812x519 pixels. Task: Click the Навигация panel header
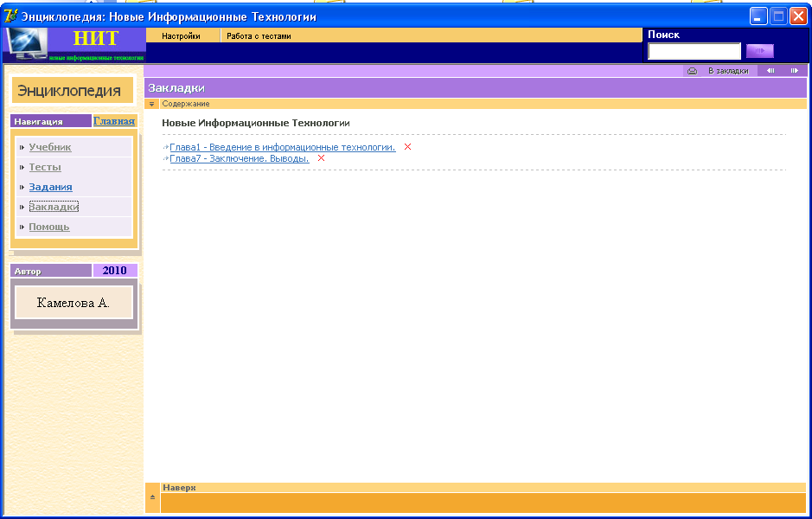point(51,121)
